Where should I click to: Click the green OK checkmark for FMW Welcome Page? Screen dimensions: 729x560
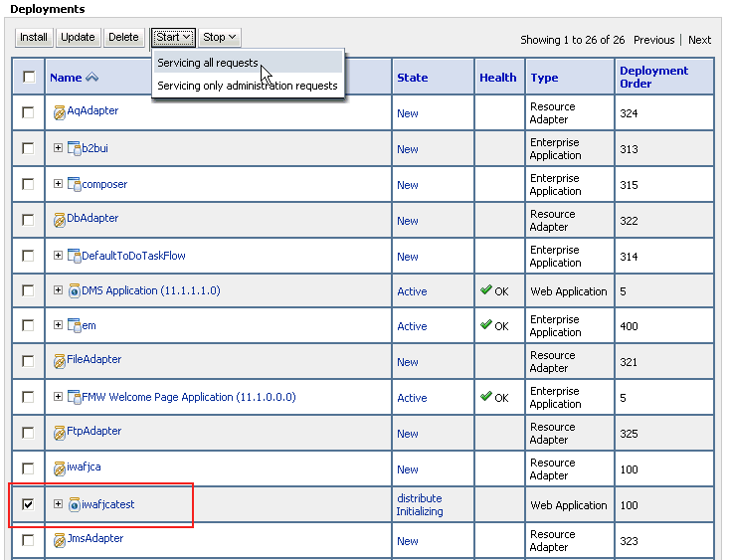tap(486, 396)
